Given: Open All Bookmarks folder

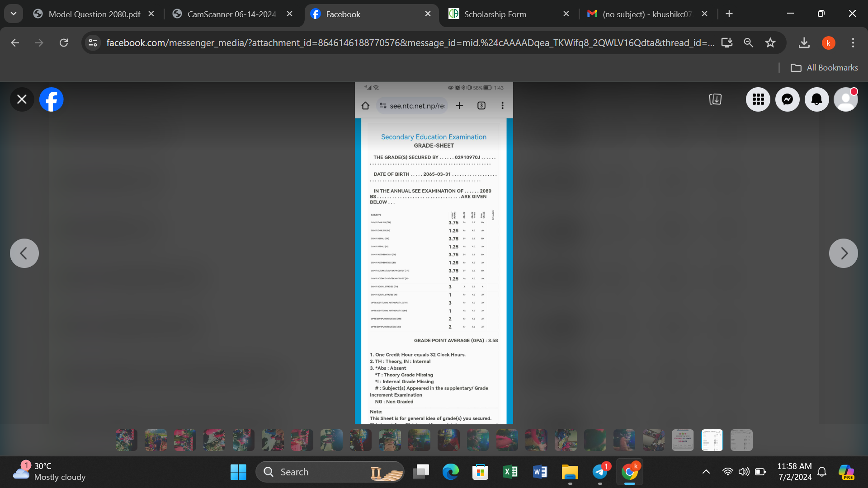Looking at the screenshot, I should [x=824, y=68].
